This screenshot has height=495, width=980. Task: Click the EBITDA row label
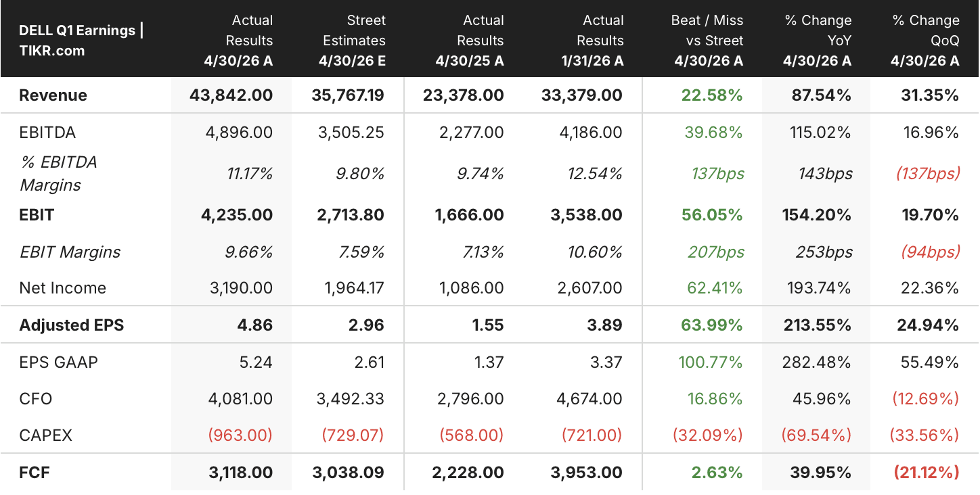pos(46,132)
